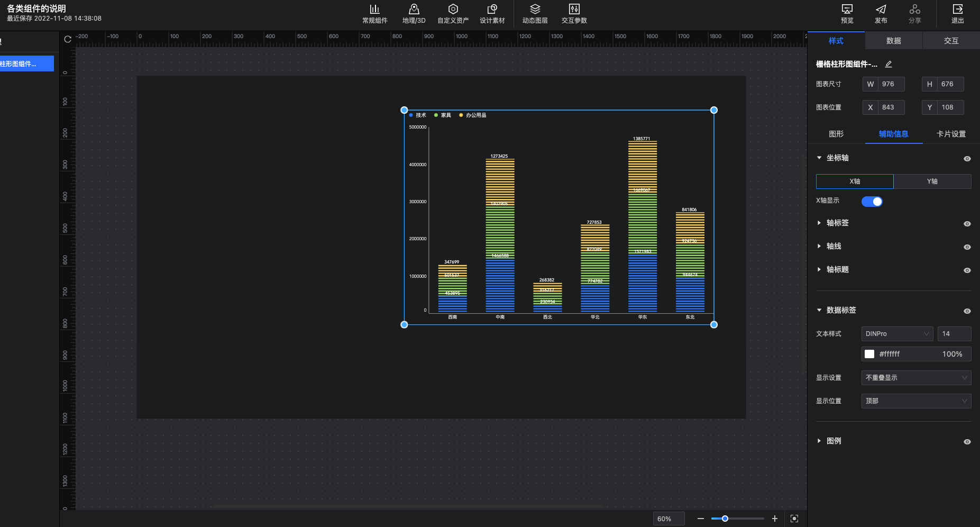Click the zoom out minus icon
This screenshot has height=527, width=980.
[x=700, y=519]
